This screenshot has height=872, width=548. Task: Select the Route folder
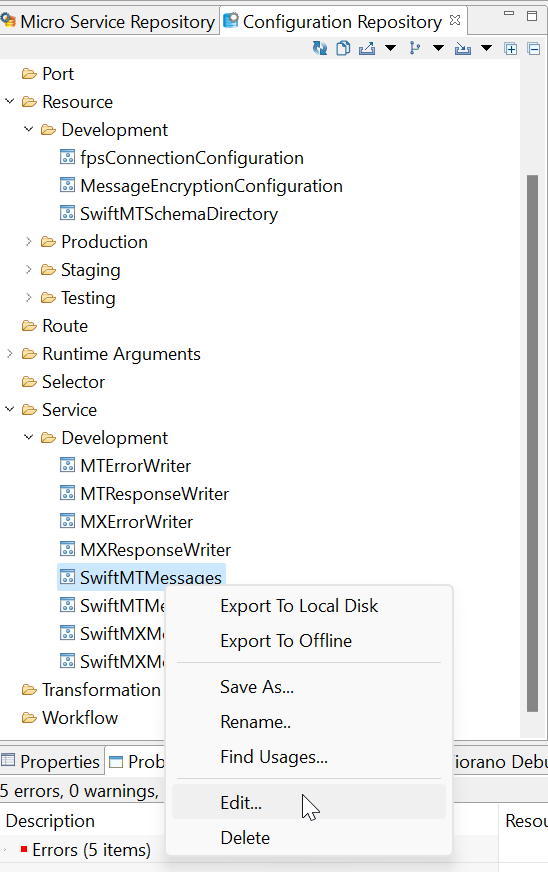(x=65, y=326)
